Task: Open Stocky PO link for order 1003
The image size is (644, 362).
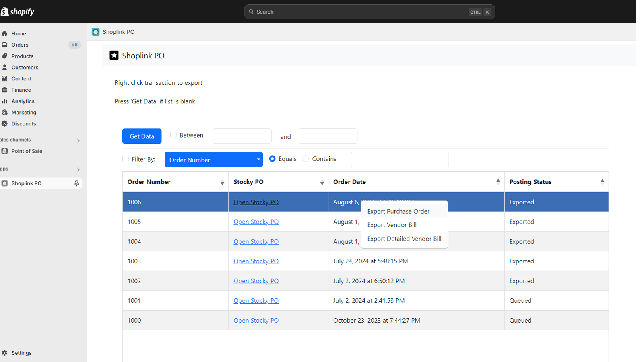Action: (256, 261)
